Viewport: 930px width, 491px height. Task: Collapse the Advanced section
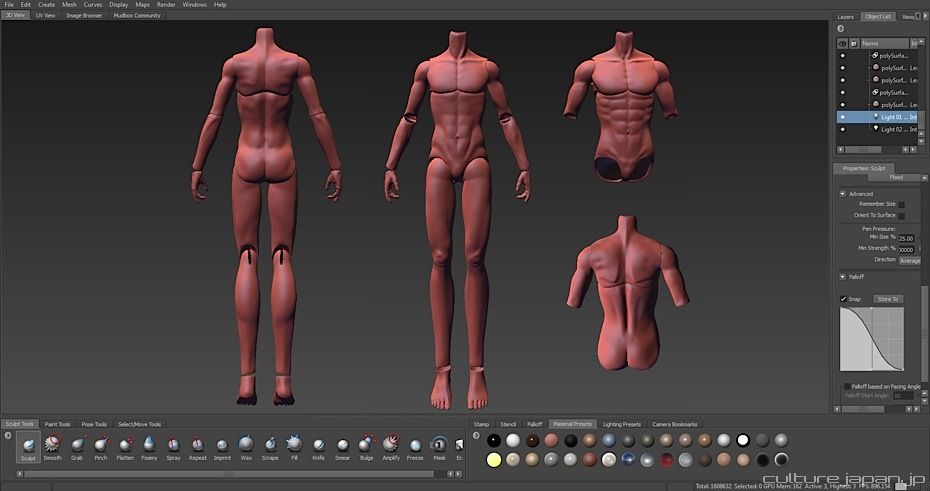tap(842, 194)
